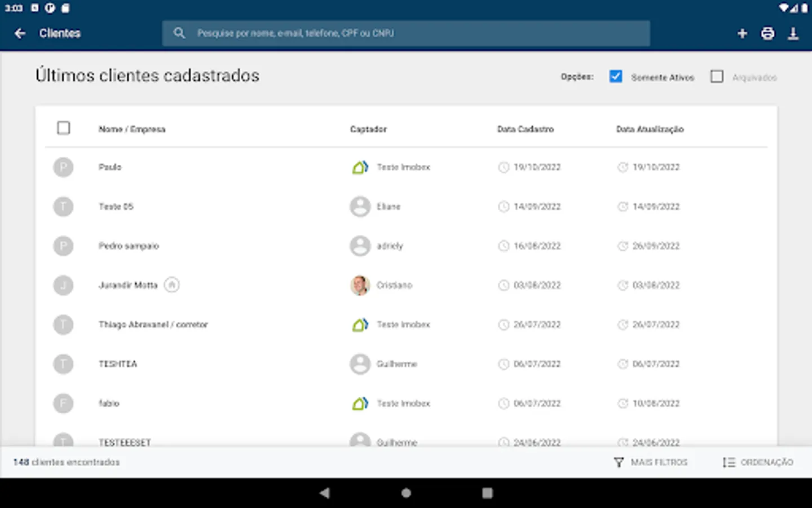Click the magnifier icon in the search bar
Screen dimensions: 812x508
click(x=179, y=33)
